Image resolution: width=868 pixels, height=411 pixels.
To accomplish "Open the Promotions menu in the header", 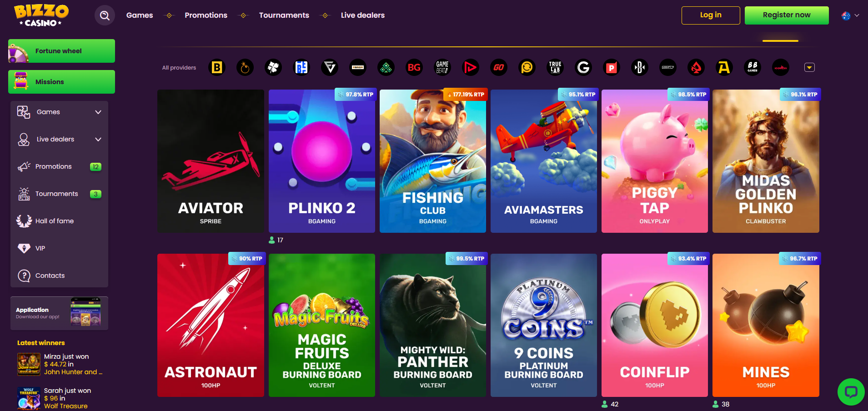I will (x=206, y=15).
